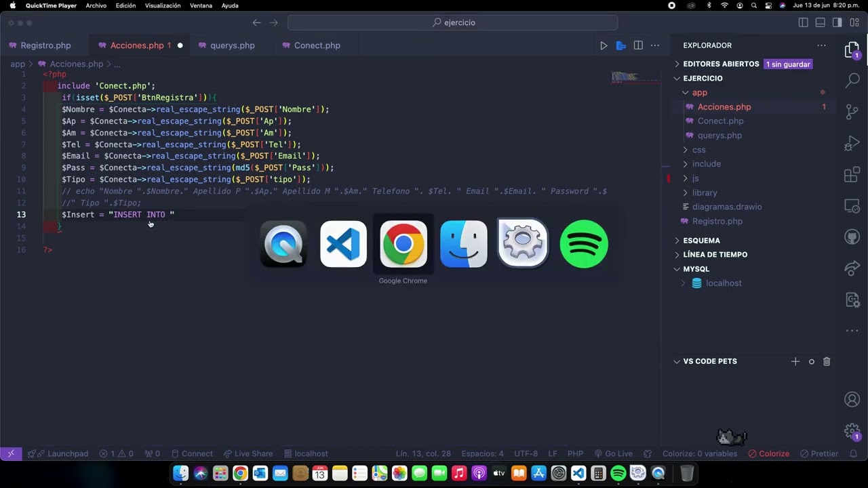Go back with the left arrow
This screenshot has width=868, height=488.
point(256,22)
